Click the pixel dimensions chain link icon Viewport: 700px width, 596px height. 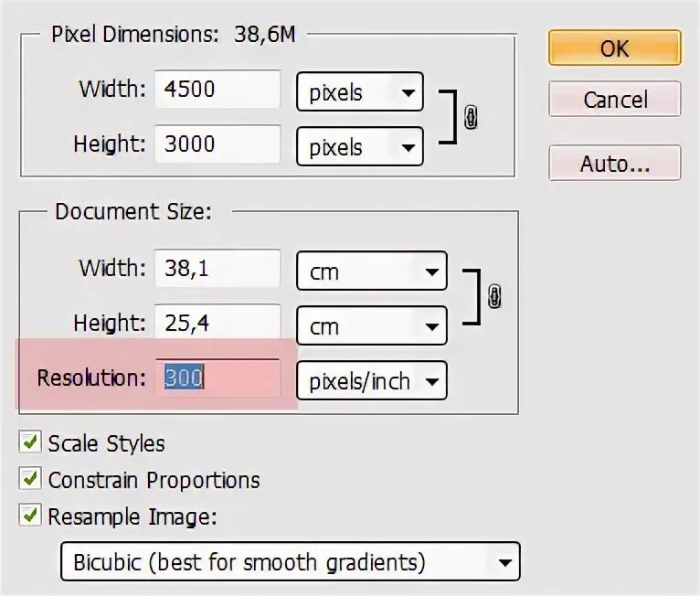coord(471,118)
